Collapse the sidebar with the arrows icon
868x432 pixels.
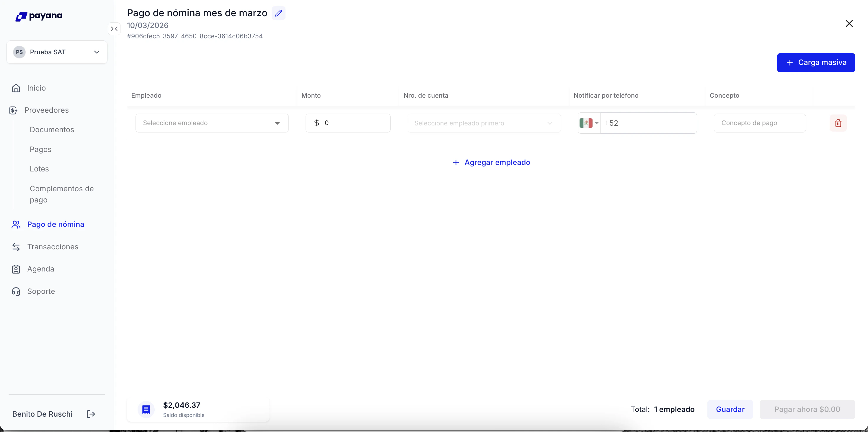[114, 29]
